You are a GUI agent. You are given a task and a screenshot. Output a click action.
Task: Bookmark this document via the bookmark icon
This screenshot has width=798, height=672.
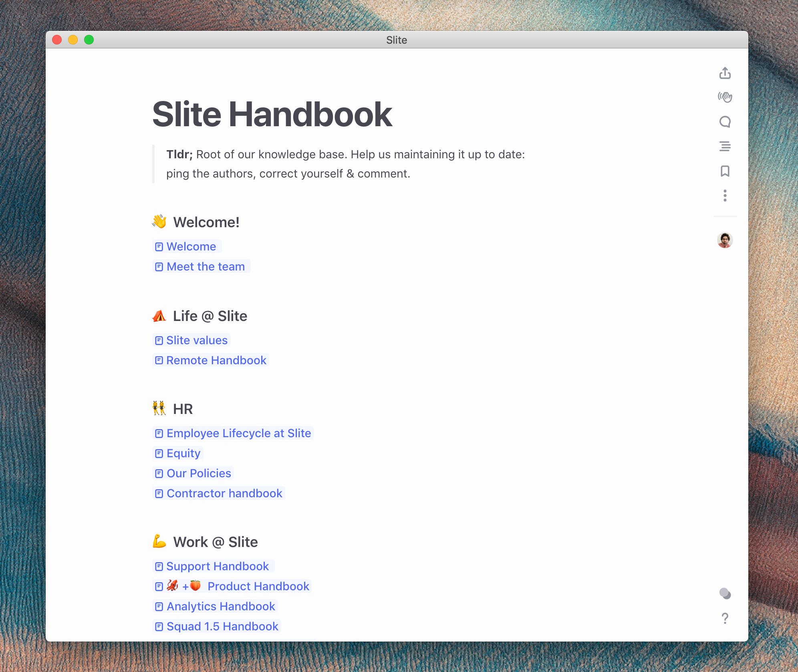(725, 172)
